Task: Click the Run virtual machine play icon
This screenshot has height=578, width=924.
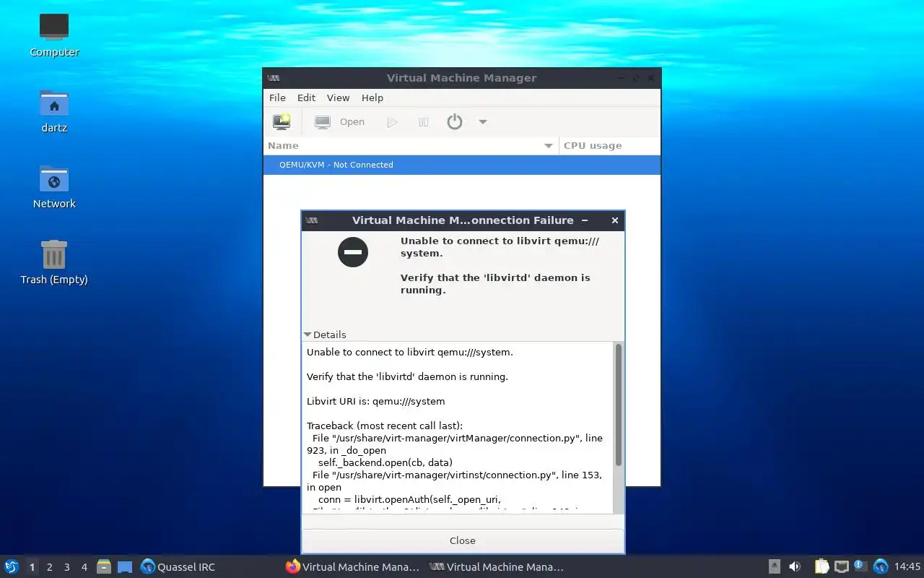Action: (x=392, y=122)
